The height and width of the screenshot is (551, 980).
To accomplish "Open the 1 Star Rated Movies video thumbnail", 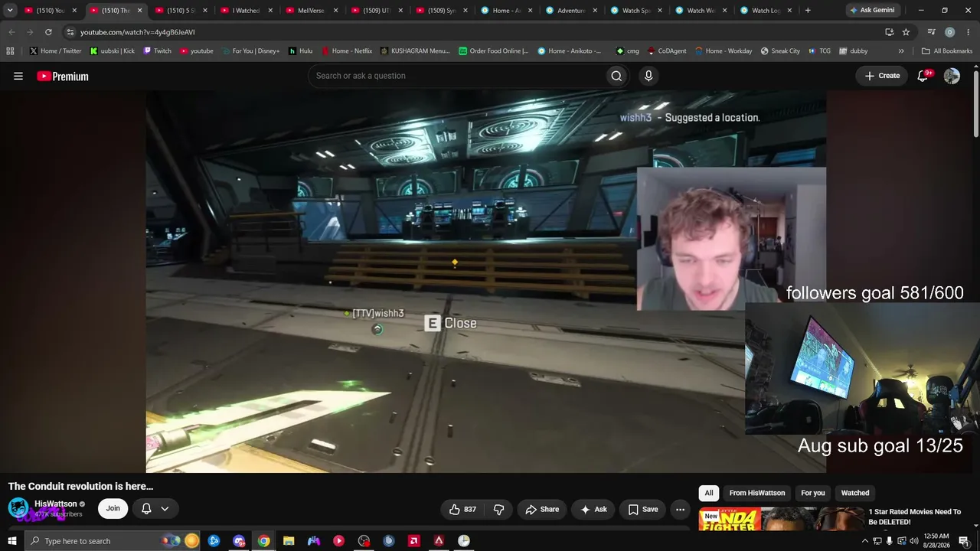I will 780,519.
